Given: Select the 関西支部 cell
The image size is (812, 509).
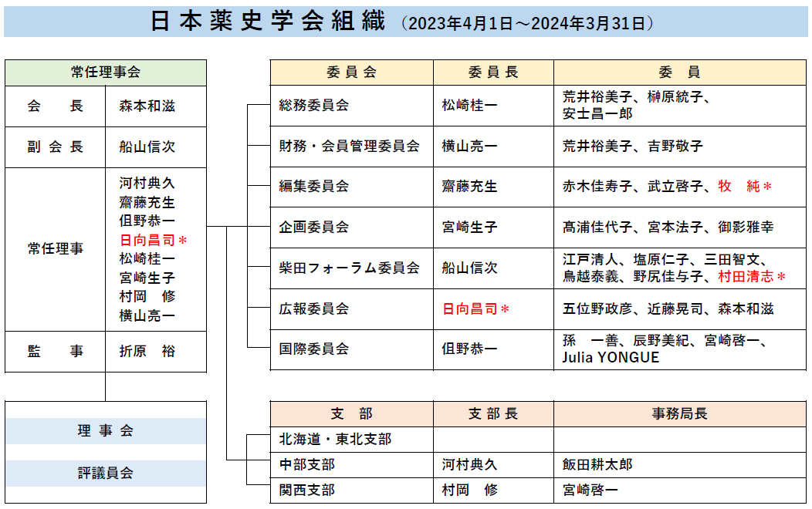Looking at the screenshot, I should 307,490.
